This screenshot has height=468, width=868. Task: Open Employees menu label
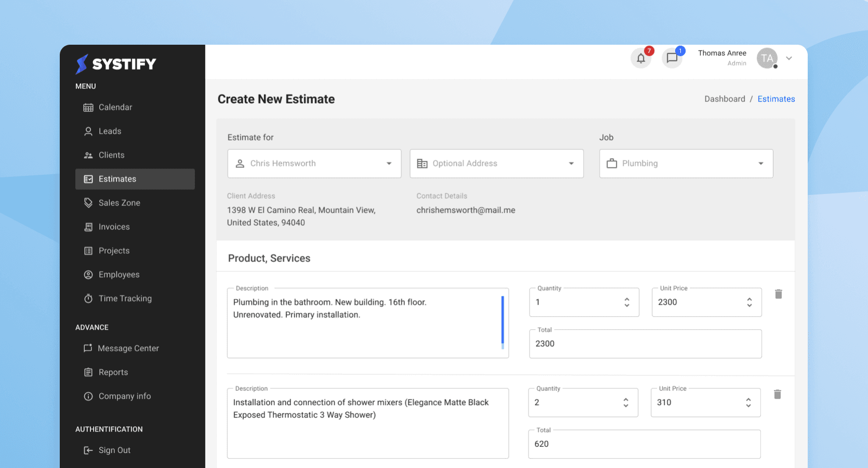point(119,275)
